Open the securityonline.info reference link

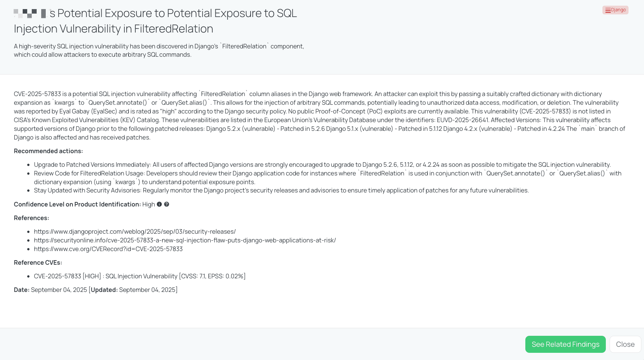pyautogui.click(x=185, y=240)
